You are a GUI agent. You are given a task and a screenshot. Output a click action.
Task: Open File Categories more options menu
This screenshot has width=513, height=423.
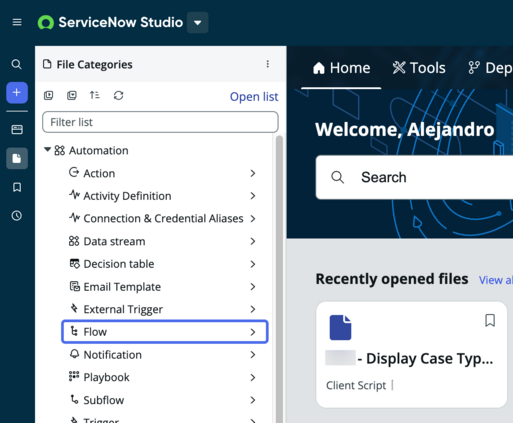268,64
